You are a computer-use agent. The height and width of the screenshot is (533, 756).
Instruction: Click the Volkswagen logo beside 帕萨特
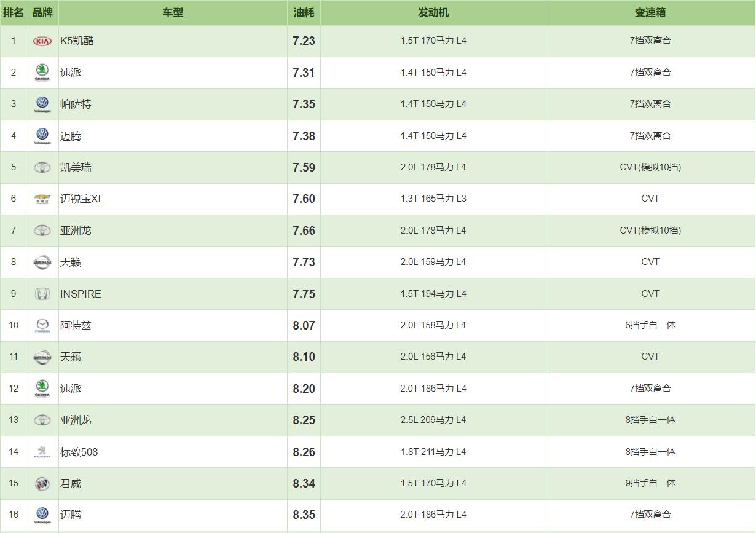[x=42, y=104]
